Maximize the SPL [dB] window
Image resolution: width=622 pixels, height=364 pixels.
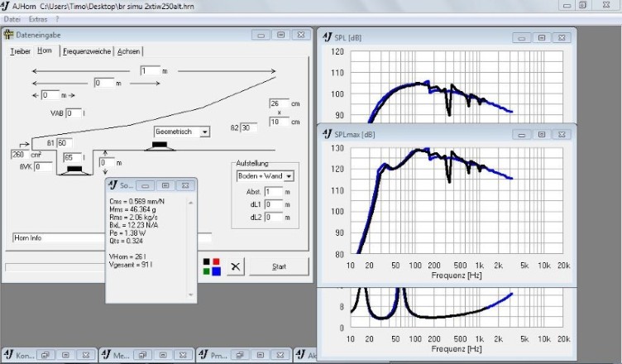pyautogui.click(x=542, y=38)
